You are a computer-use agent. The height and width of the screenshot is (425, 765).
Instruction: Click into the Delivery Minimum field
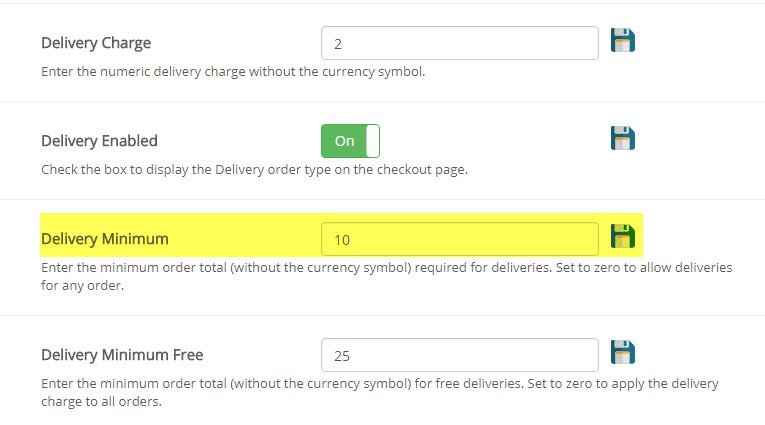[459, 239]
